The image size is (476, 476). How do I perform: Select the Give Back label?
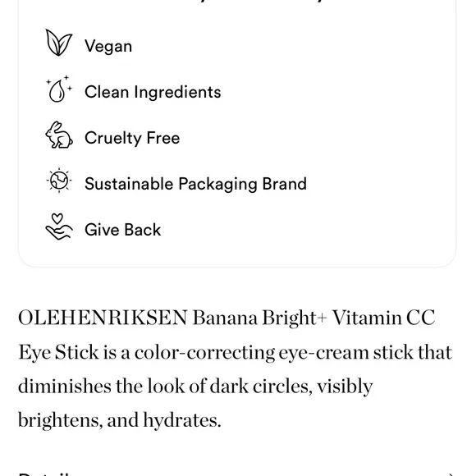click(x=122, y=230)
